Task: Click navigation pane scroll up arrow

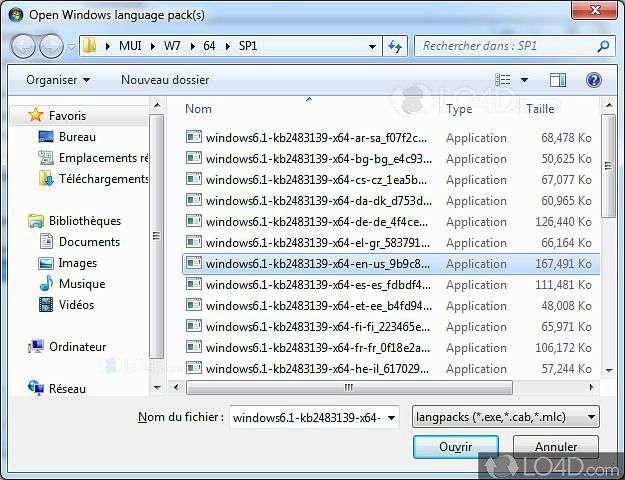Action: pyautogui.click(x=157, y=105)
